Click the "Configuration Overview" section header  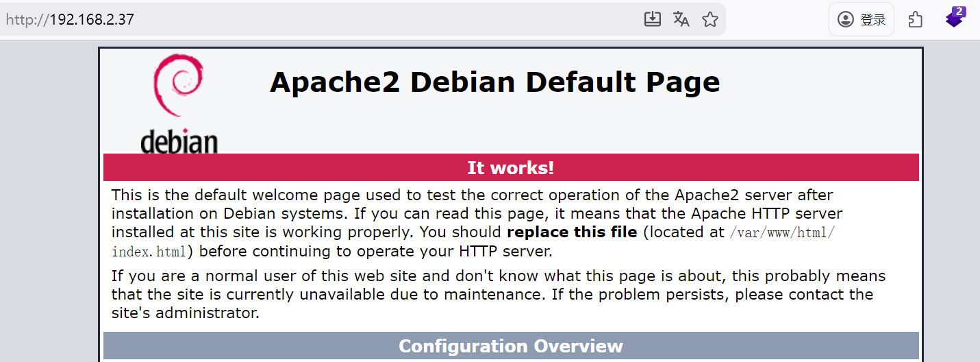510,346
